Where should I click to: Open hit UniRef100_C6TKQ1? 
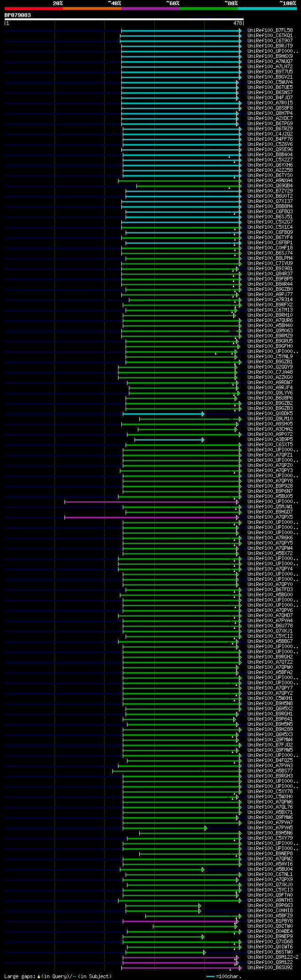[x=270, y=35]
